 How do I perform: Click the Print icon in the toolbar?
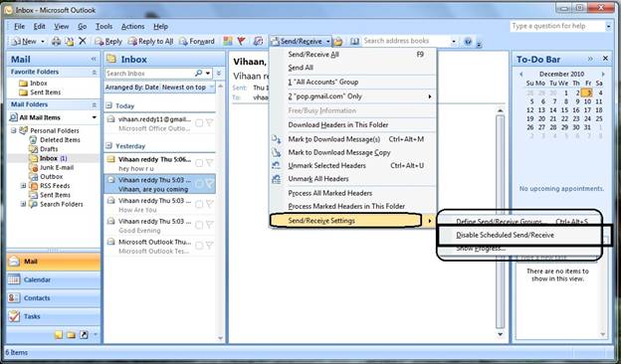point(57,41)
